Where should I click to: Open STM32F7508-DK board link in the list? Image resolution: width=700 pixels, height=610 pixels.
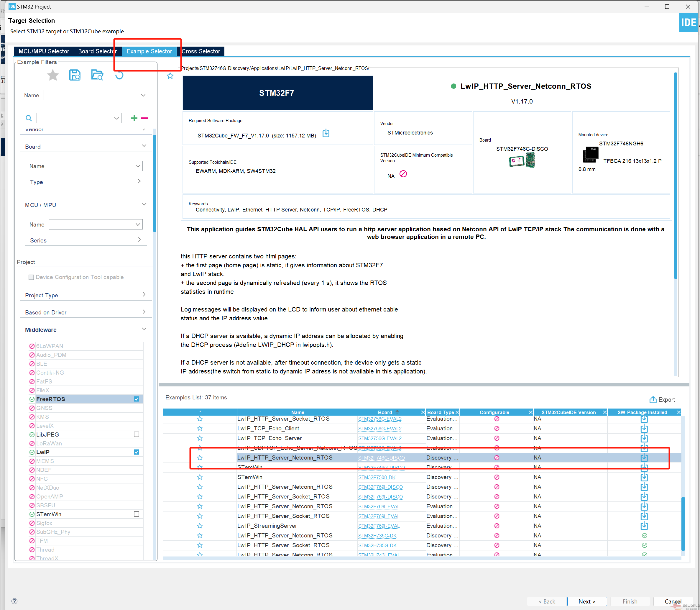click(377, 477)
